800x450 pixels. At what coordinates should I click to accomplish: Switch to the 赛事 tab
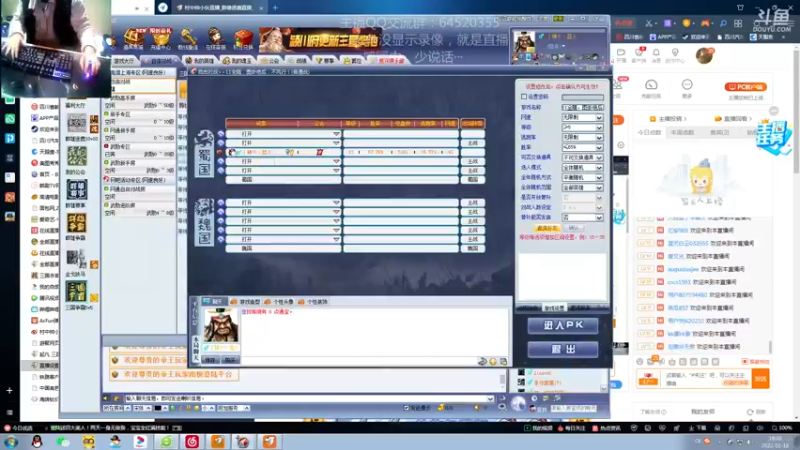[x=326, y=61]
